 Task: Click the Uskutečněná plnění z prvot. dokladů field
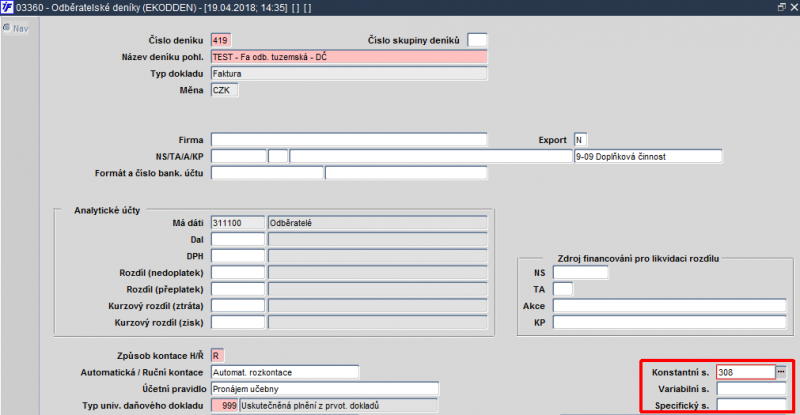tap(338, 405)
